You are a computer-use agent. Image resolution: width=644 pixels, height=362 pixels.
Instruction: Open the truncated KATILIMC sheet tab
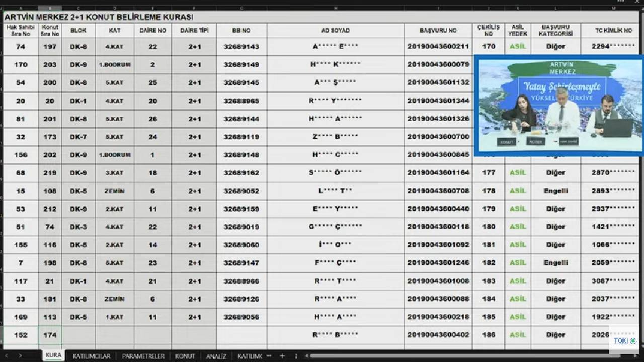tap(250, 356)
